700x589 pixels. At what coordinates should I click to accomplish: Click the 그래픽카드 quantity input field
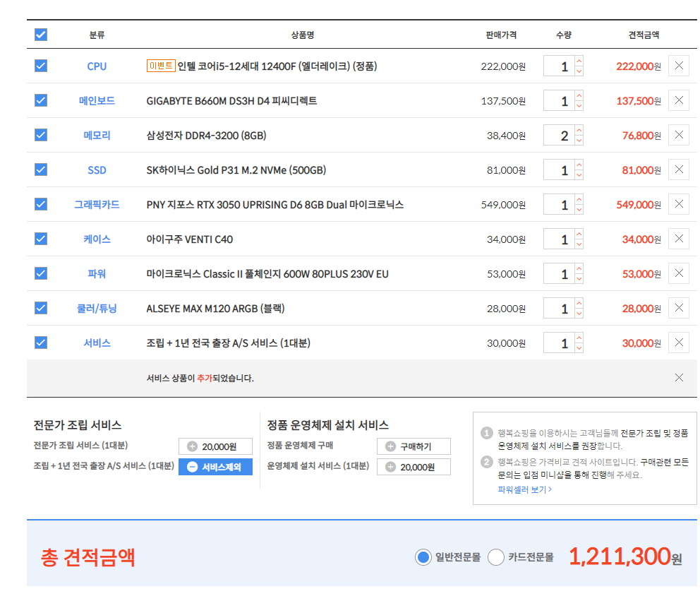coord(559,205)
